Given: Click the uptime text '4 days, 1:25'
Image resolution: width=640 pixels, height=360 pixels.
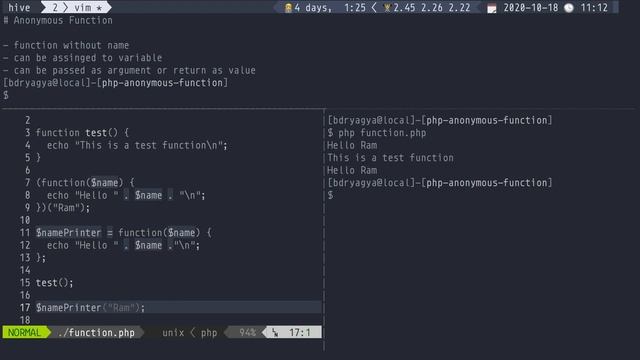Looking at the screenshot, I should (330, 8).
